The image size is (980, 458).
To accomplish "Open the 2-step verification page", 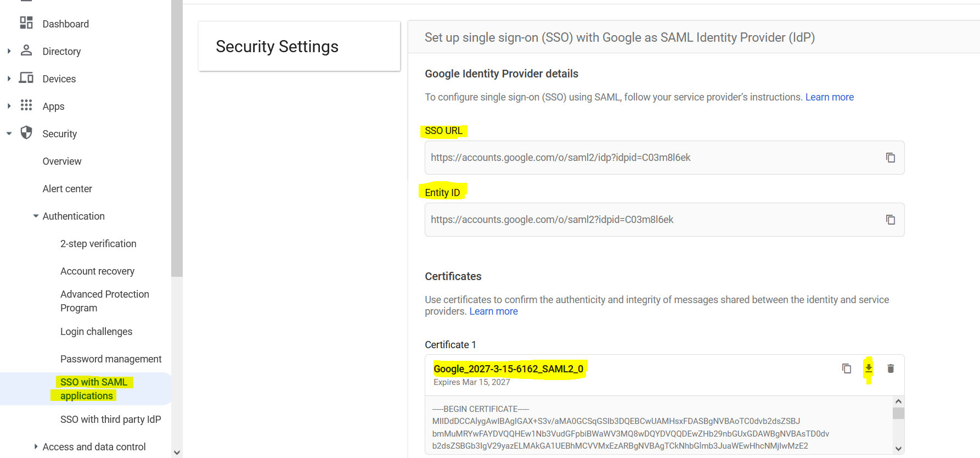I will coord(98,244).
